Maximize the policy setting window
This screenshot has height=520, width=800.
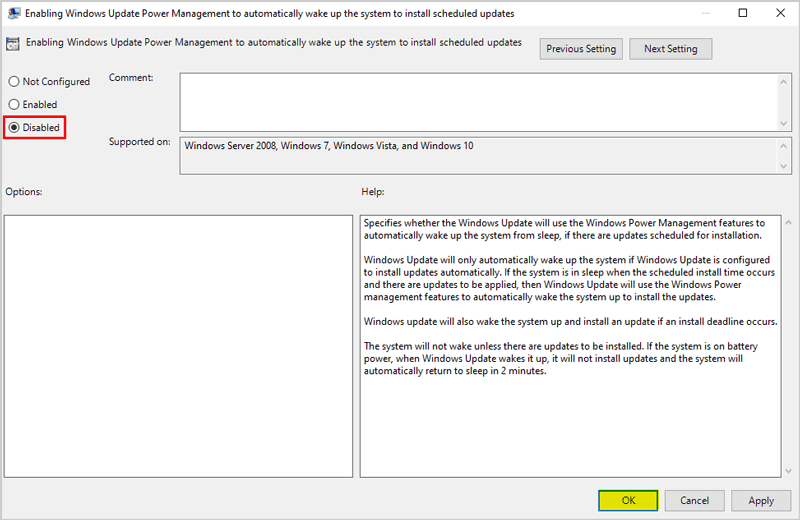[743, 13]
